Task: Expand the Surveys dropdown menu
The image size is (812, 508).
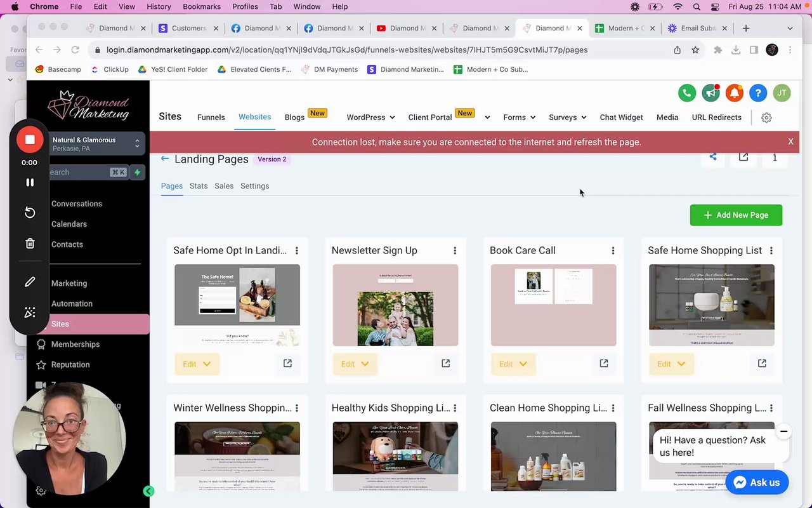Action: pyautogui.click(x=567, y=117)
